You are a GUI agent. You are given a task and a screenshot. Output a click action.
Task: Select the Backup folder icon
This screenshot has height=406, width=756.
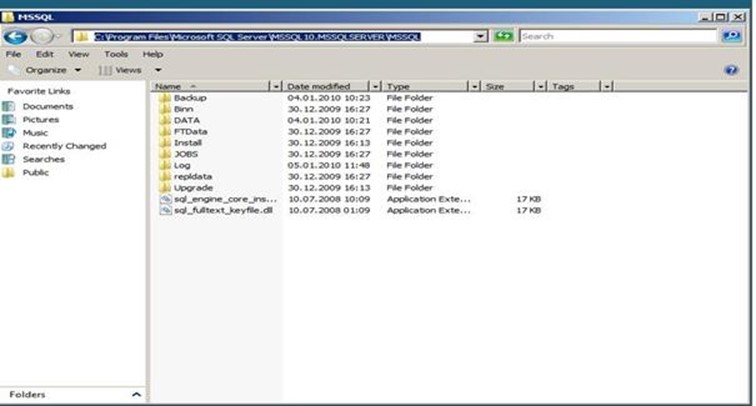(x=165, y=98)
